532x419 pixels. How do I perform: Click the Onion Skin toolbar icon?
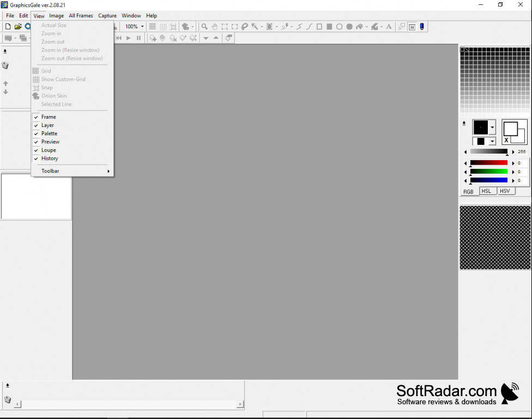(185, 27)
